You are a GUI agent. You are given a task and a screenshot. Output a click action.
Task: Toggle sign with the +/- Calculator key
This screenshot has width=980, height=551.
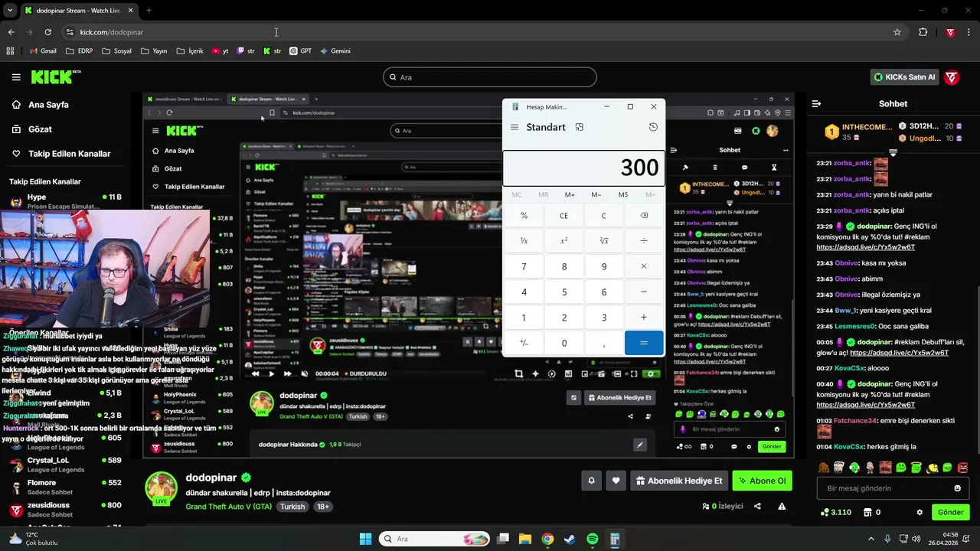524,343
